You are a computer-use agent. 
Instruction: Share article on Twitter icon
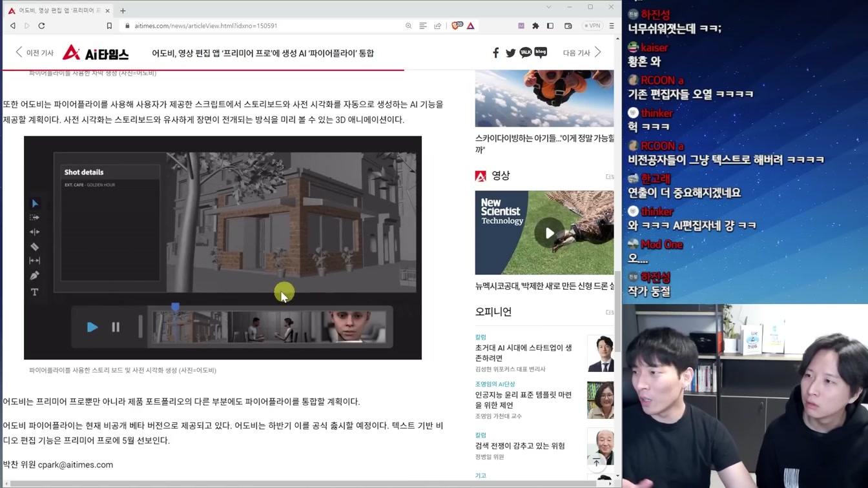tap(510, 53)
